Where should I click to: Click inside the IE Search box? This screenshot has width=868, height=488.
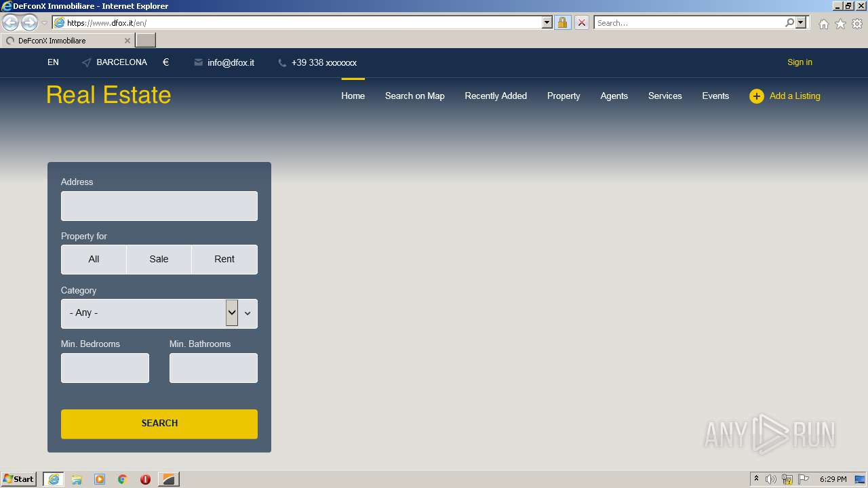[690, 22]
